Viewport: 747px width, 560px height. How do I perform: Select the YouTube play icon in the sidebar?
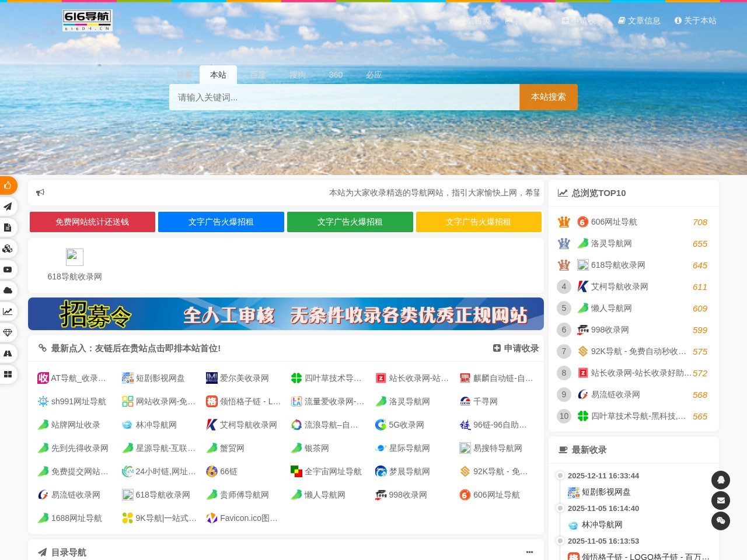8,269
